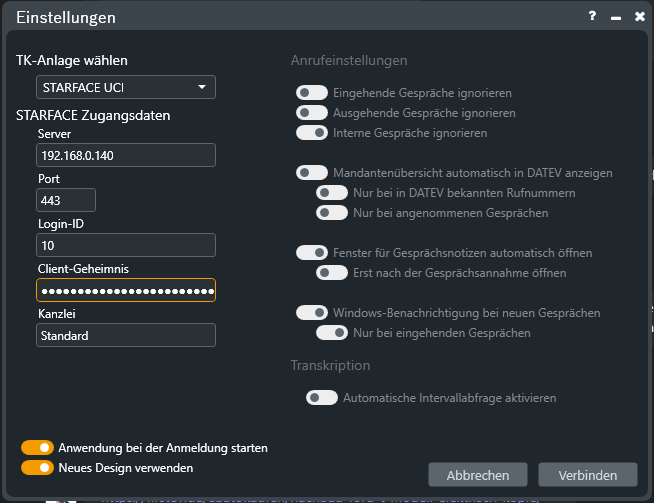Enable Automatische Intervallabfrage aktivieren
654x503 pixels.
point(322,398)
